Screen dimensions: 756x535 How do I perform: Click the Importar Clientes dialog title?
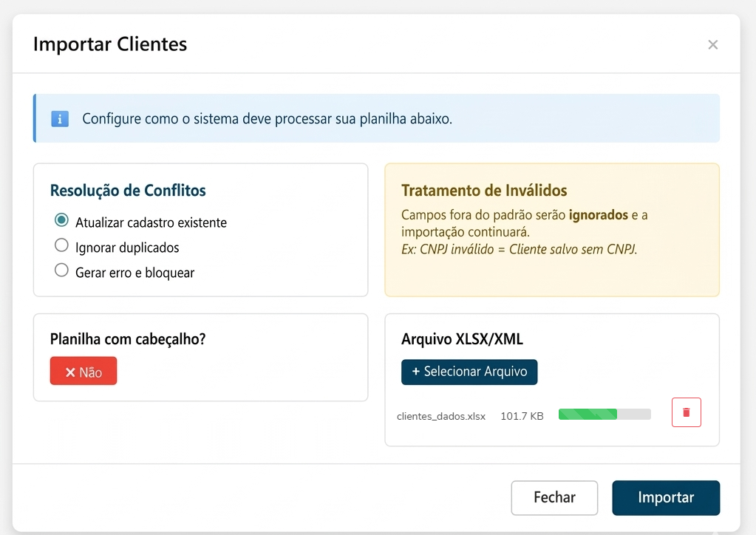110,44
